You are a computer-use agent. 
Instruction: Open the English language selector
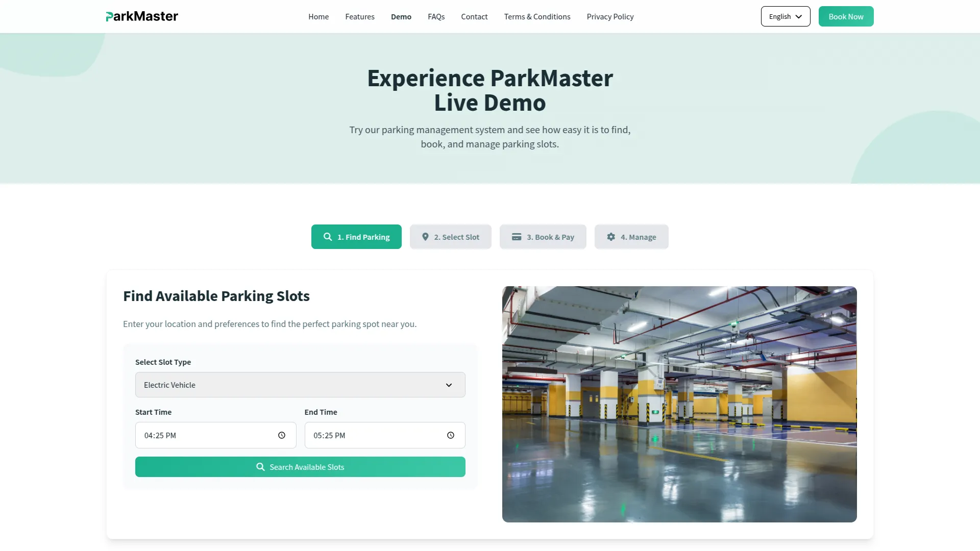[785, 16]
